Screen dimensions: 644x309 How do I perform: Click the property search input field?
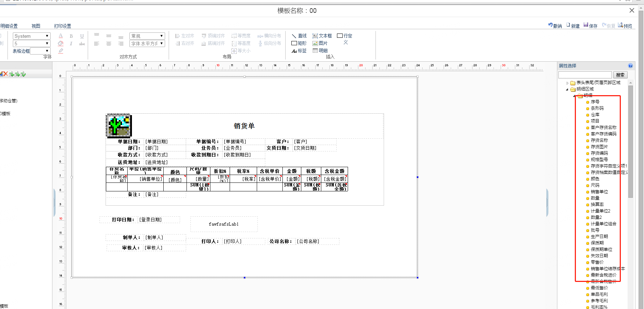click(x=585, y=75)
